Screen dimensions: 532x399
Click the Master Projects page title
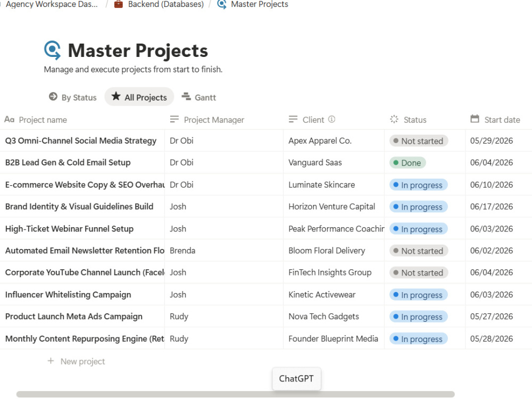tap(138, 51)
